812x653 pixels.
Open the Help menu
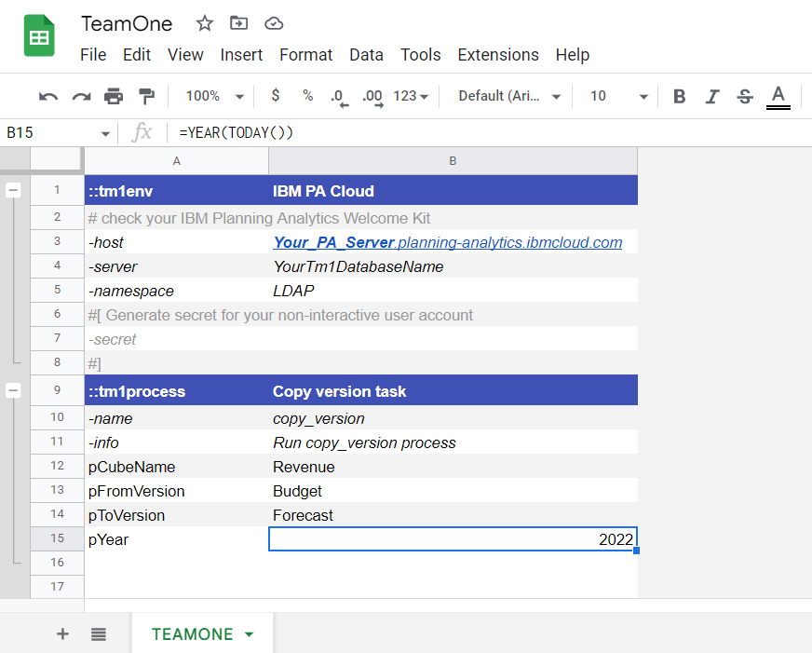573,54
